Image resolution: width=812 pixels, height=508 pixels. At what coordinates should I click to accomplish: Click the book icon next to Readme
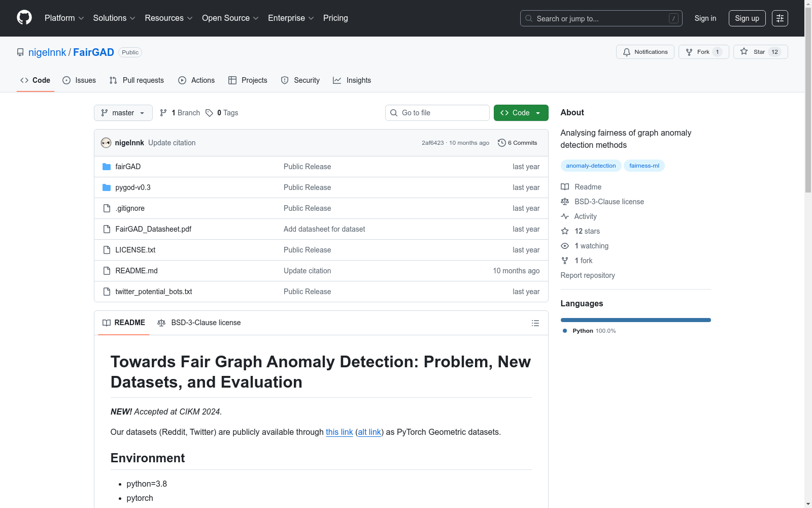[x=565, y=187]
